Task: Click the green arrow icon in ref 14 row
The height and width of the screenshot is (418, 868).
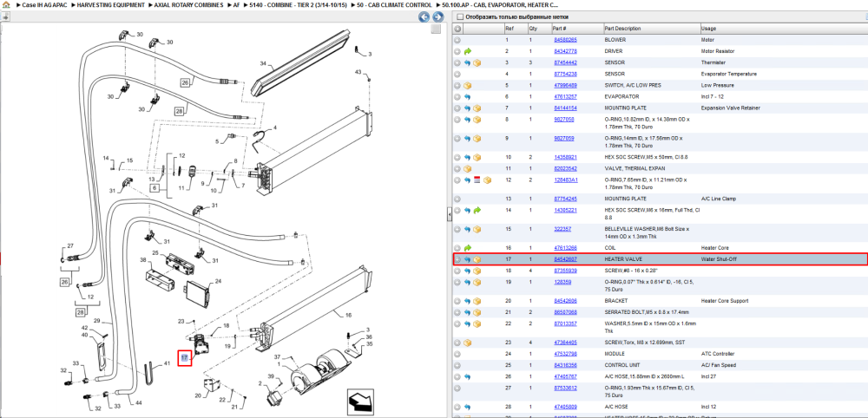Action: click(477, 211)
